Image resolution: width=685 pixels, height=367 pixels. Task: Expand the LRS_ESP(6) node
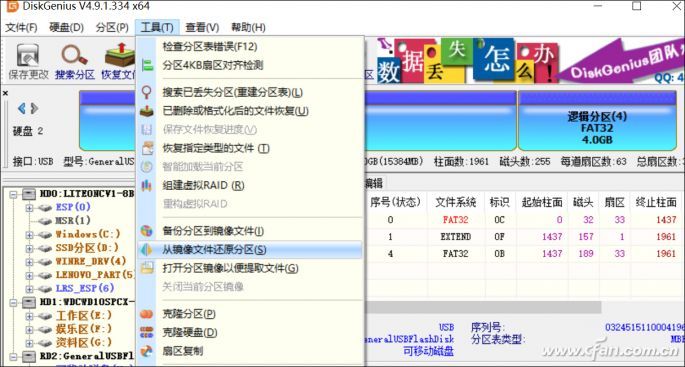[x=29, y=288]
